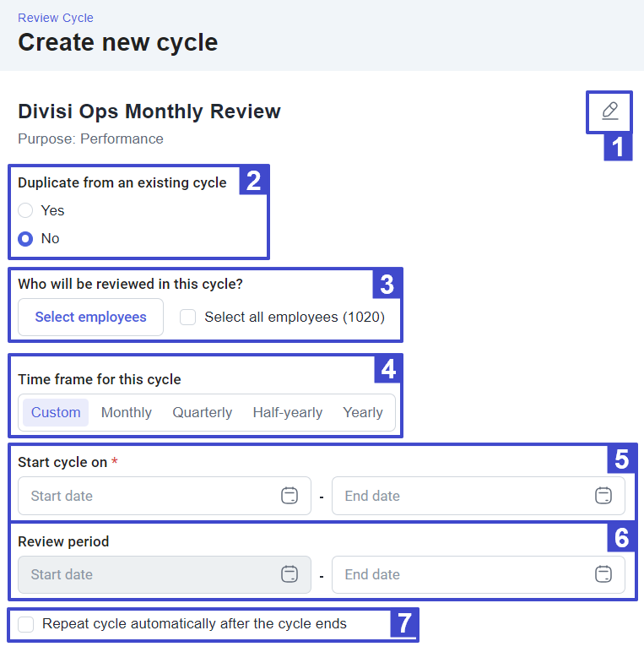
Task: Click calendar icon in Review period start date
Action: coord(290,574)
